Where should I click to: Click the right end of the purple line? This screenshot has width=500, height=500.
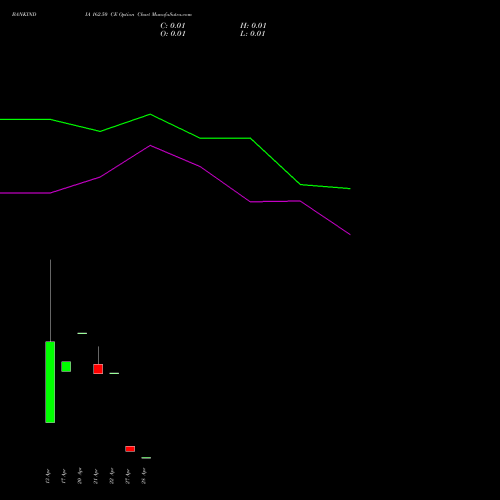tap(350, 234)
